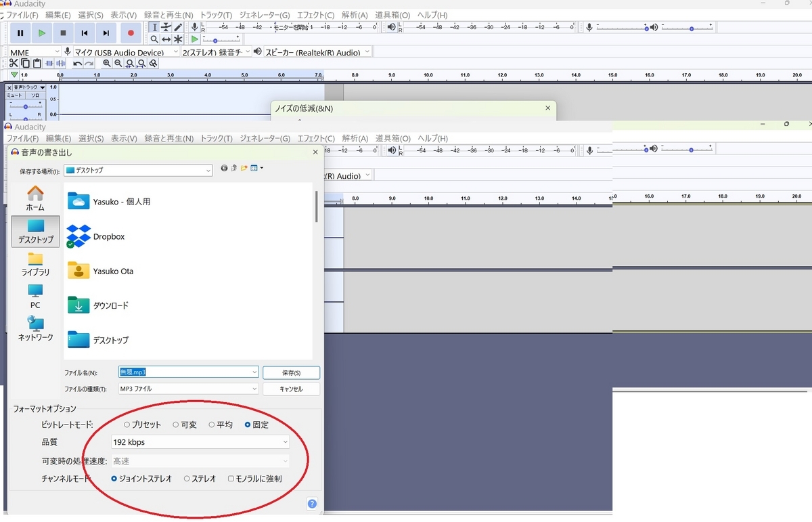Image resolution: width=812 pixels, height=522 pixels.
Task: Go back using export dialog back arrow
Action: 225,168
